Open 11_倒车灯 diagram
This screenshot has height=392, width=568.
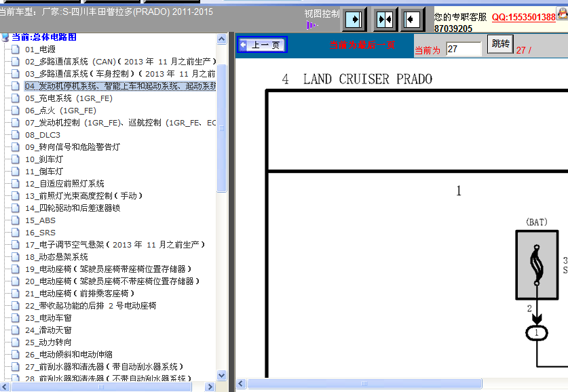click(x=44, y=172)
